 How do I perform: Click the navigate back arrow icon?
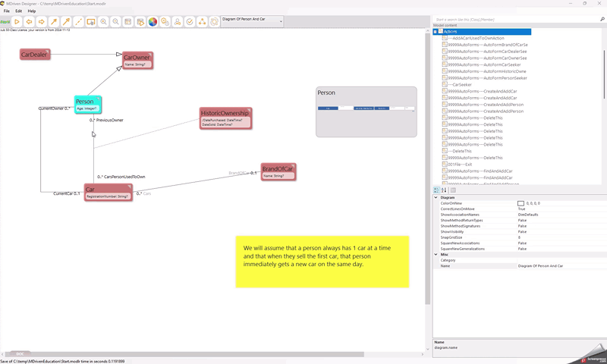click(x=29, y=21)
